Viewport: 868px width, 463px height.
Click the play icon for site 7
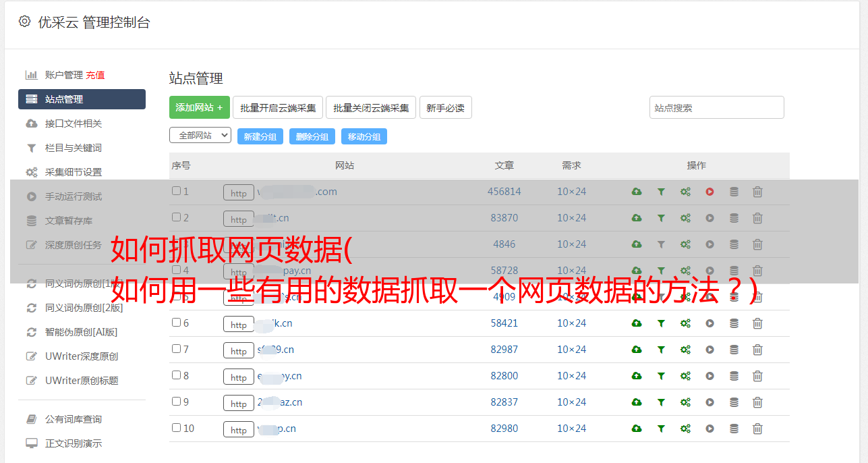point(710,350)
